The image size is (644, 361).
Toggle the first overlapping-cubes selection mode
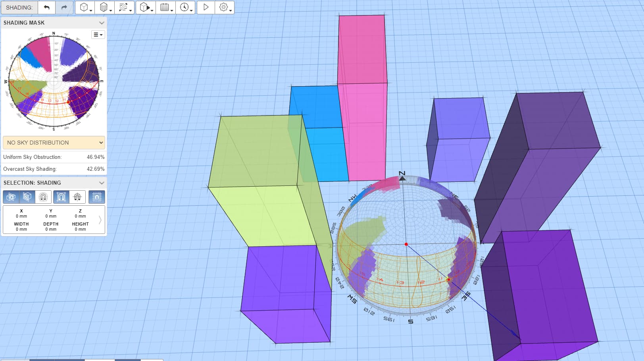point(11,197)
